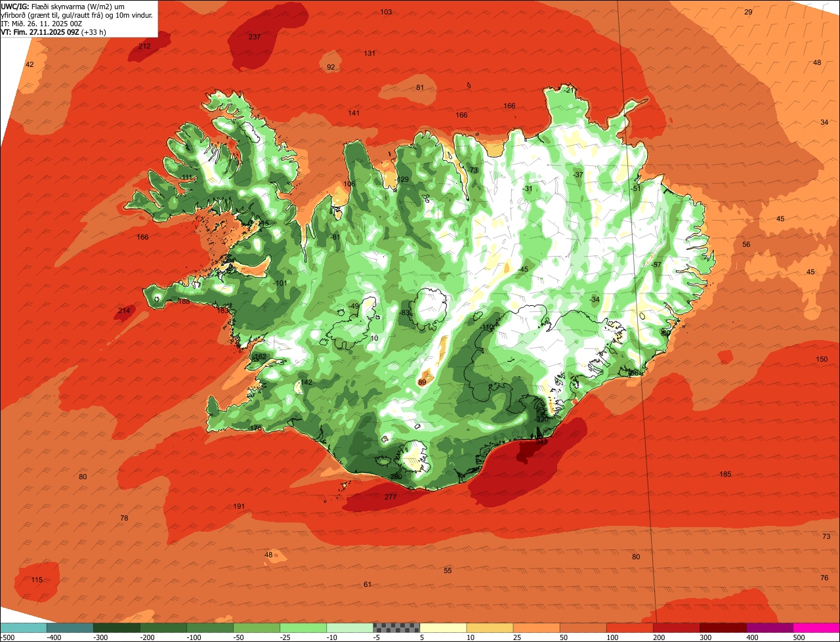Click the value 237 on the map
Screen dimensions: 840x642
click(x=255, y=37)
